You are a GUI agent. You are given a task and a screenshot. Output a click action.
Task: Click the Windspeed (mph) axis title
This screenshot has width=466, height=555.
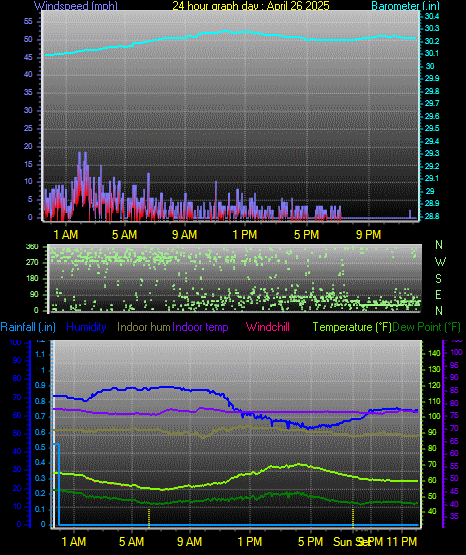point(75,5)
